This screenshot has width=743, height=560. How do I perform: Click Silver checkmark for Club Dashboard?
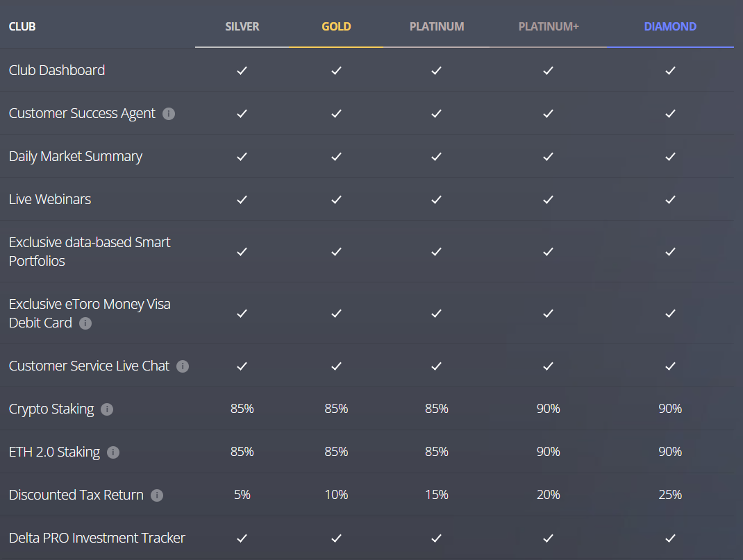[x=242, y=71]
